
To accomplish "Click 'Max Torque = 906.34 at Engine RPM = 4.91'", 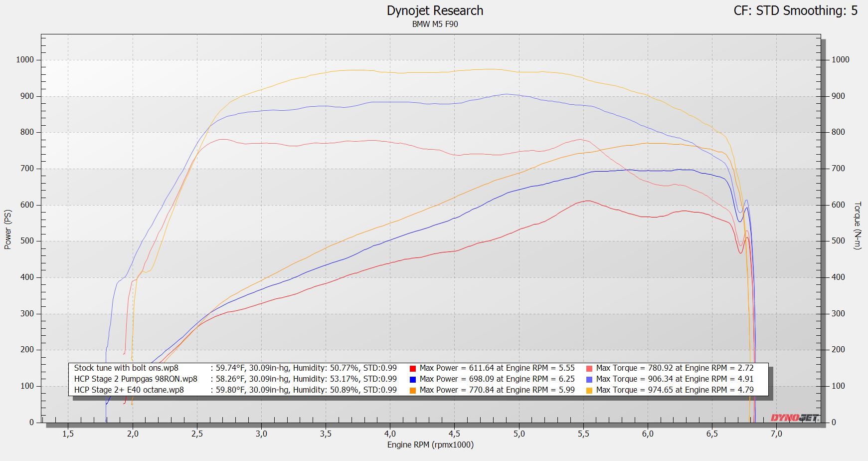I will click(x=675, y=379).
